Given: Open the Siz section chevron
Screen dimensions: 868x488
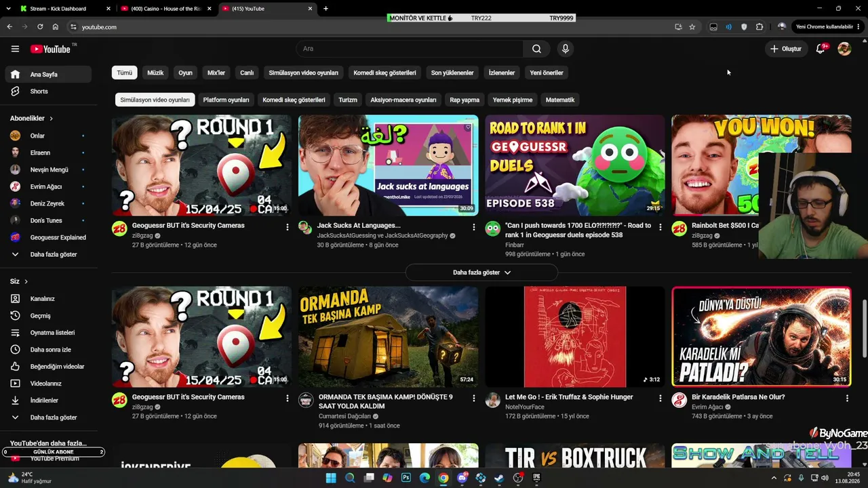Looking at the screenshot, I should pyautogui.click(x=26, y=281).
